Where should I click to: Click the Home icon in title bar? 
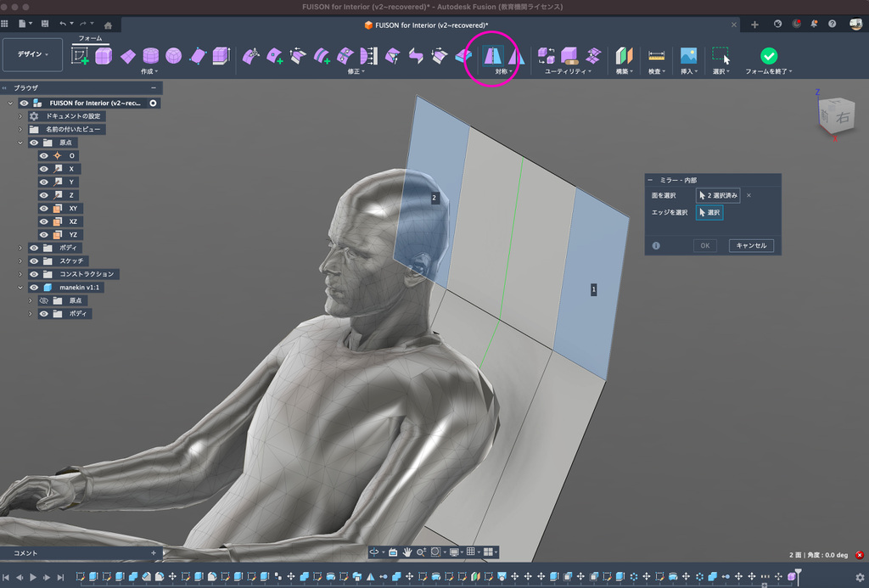108,24
